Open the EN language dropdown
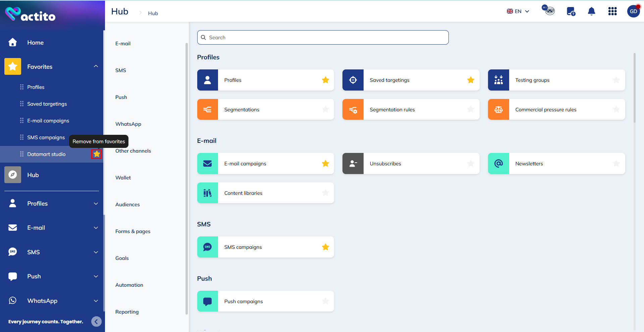The height and width of the screenshot is (332, 644). [518, 11]
